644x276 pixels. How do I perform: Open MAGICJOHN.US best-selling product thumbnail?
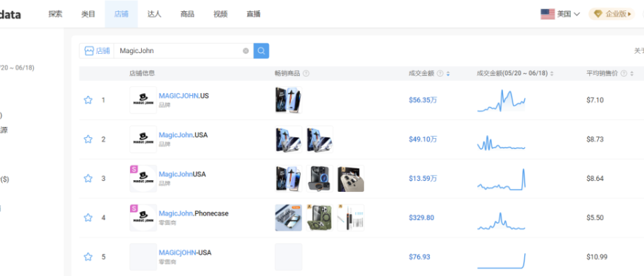point(288,100)
